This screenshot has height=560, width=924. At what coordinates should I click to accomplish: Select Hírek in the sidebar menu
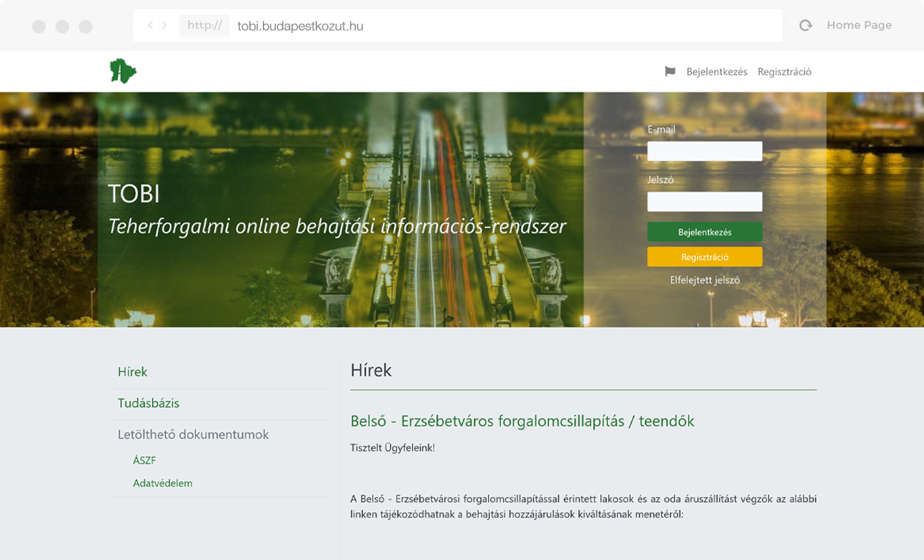pyautogui.click(x=132, y=372)
